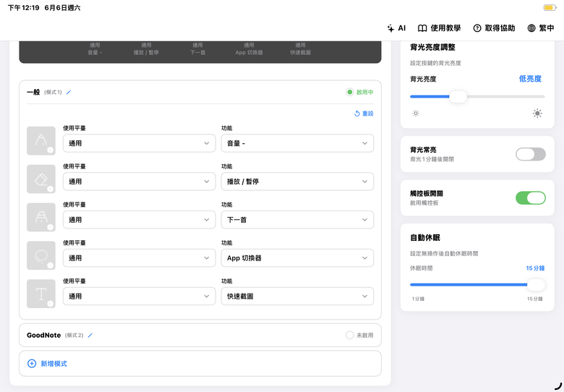Click the 1 分鐘 minimum label
564x392 pixels.
[x=418, y=299]
